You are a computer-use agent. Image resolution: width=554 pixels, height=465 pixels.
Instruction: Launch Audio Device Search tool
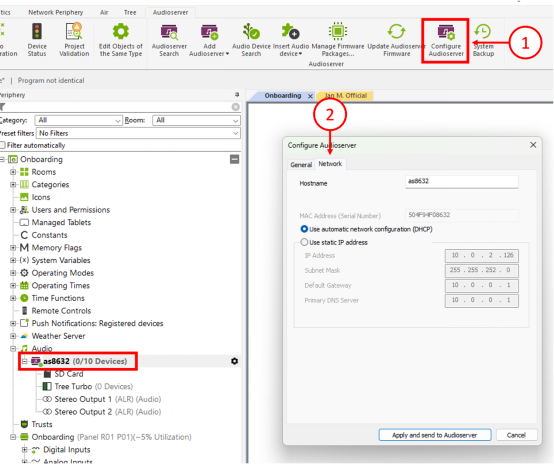[x=251, y=40]
